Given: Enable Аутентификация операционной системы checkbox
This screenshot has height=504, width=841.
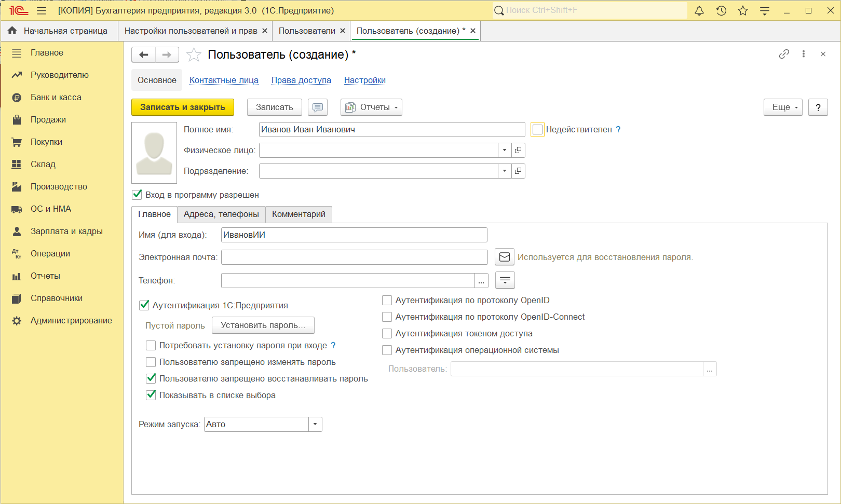Looking at the screenshot, I should point(387,350).
